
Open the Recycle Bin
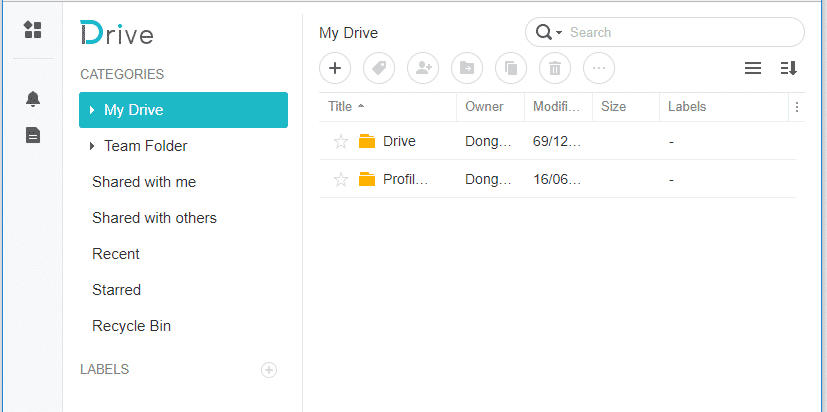coord(131,326)
